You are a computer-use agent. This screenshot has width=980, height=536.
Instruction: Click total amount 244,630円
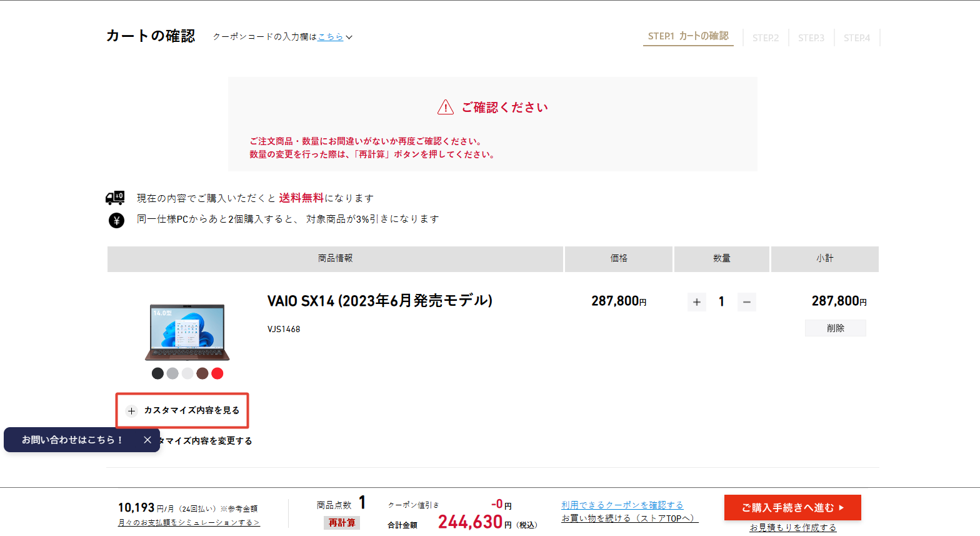475,522
